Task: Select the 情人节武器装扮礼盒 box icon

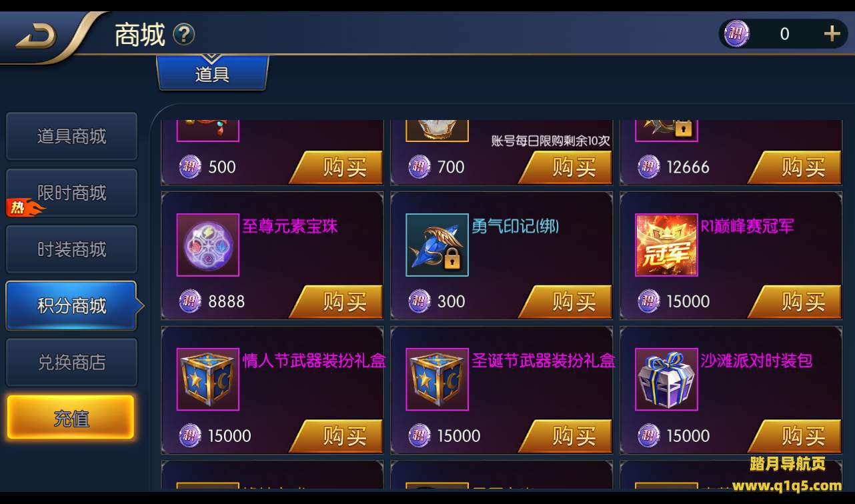Action: (207, 379)
